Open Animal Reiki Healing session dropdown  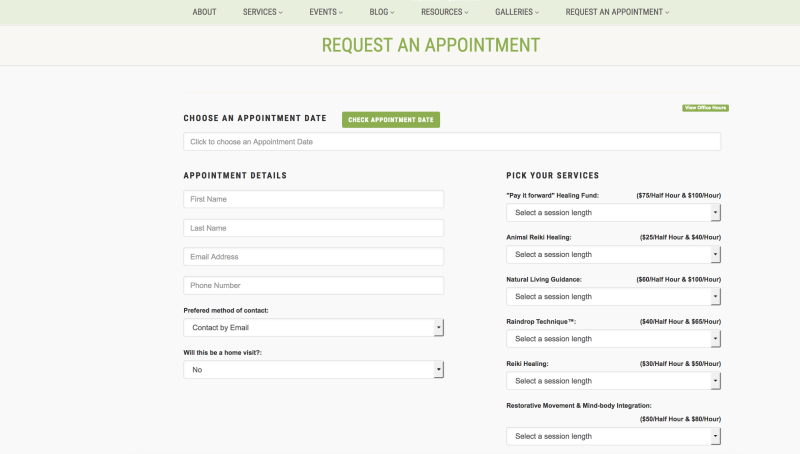(613, 255)
